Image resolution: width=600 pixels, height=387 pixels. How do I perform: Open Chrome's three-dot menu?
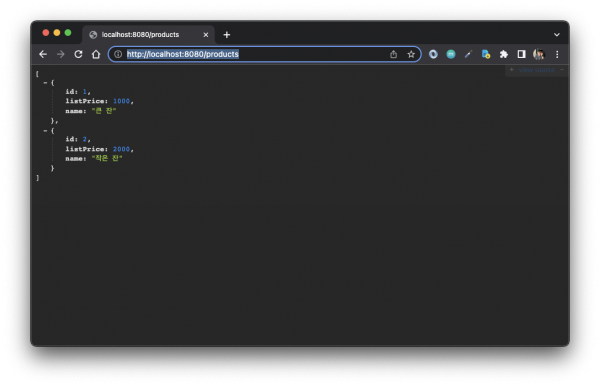(x=557, y=54)
